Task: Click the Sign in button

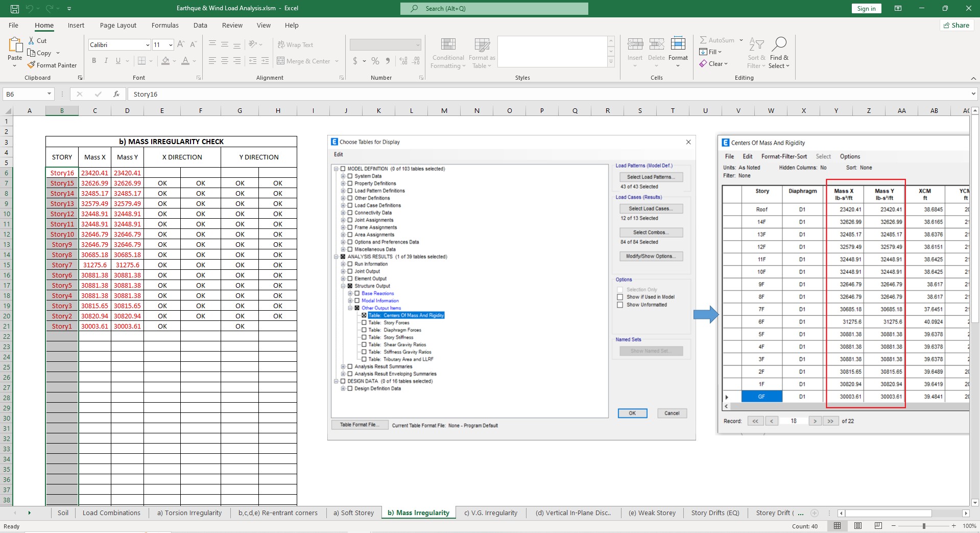Action: (x=866, y=9)
